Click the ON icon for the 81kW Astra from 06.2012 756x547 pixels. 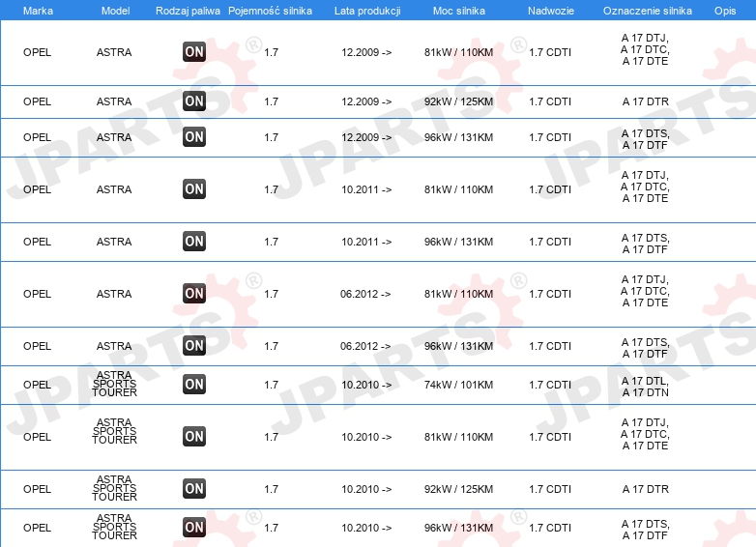point(194,294)
